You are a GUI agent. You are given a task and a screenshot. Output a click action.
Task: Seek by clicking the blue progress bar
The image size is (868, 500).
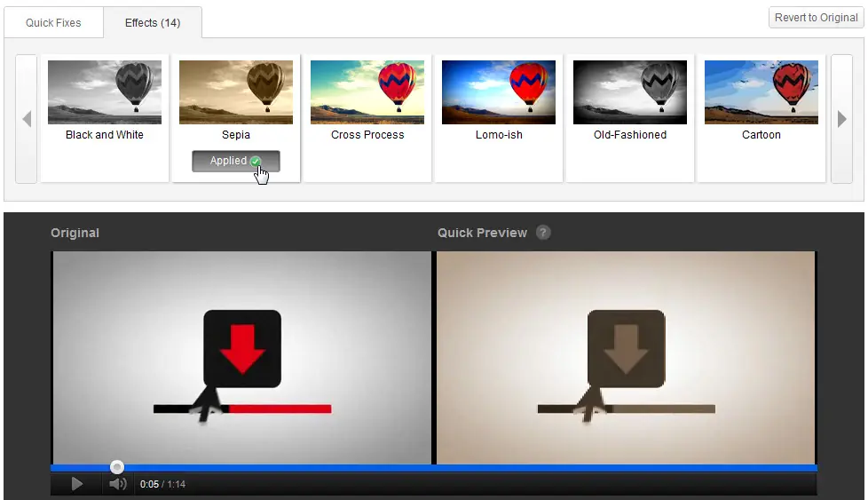pos(434,468)
